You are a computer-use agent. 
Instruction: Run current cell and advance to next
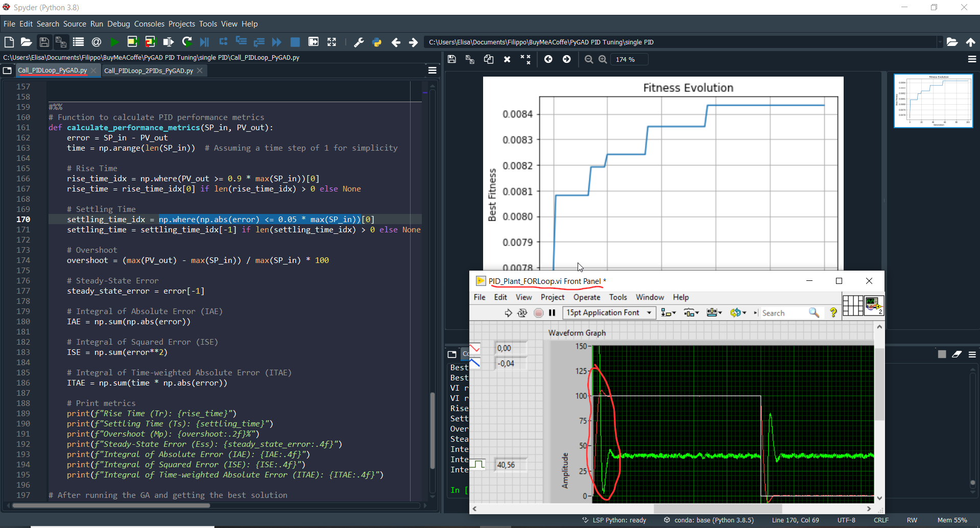(150, 42)
